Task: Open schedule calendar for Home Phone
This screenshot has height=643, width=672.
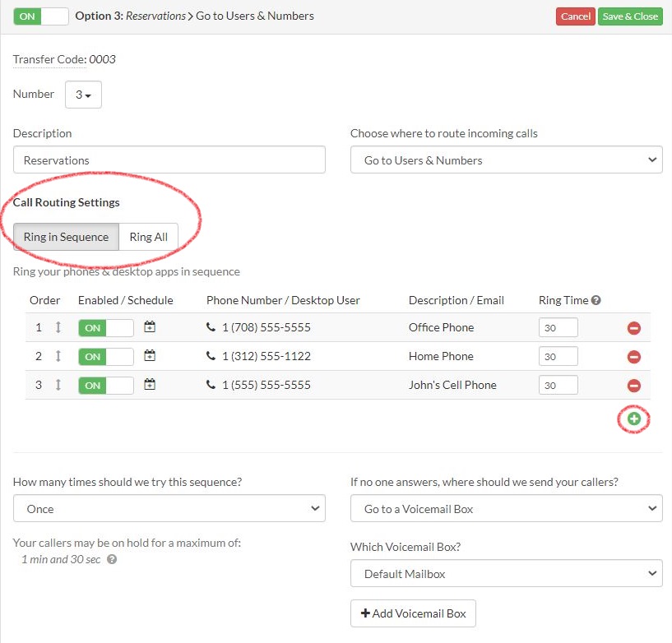Action: [x=150, y=355]
